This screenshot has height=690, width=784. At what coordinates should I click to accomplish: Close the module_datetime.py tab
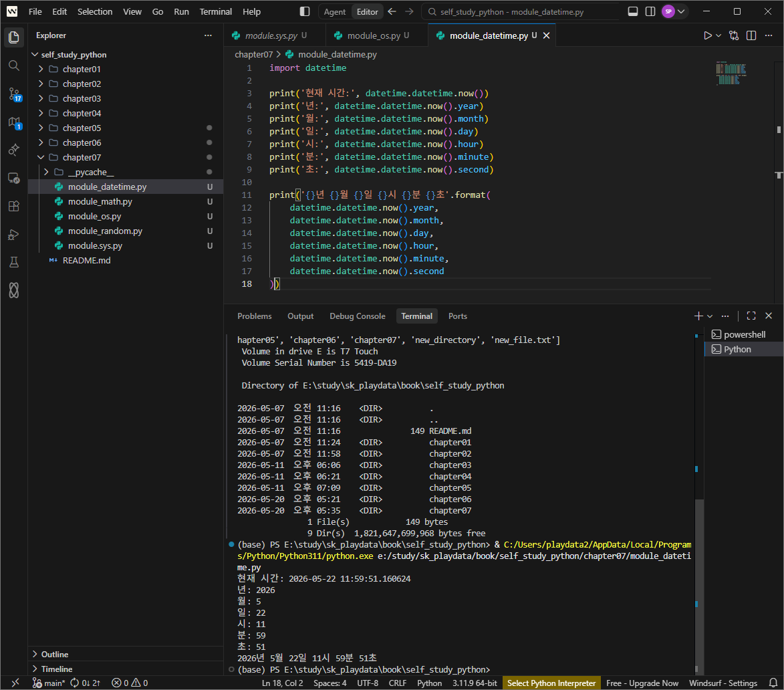click(547, 35)
